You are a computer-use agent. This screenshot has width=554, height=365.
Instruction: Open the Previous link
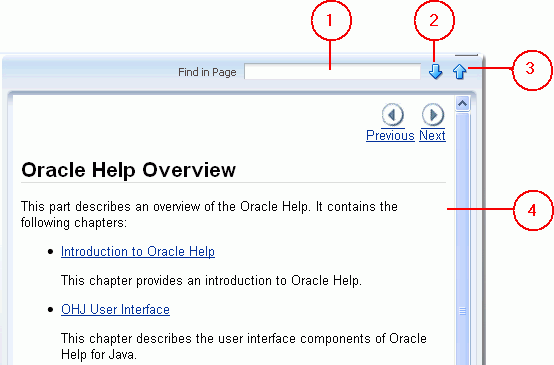point(390,135)
